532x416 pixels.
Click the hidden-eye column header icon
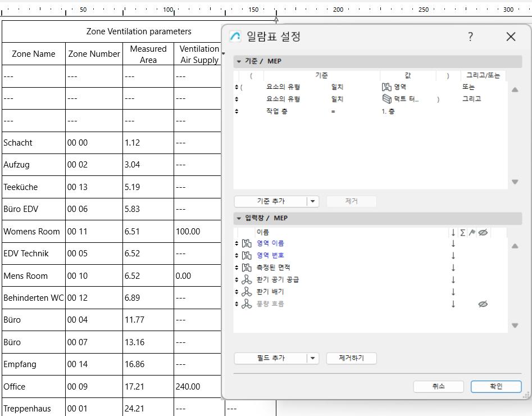tap(483, 233)
